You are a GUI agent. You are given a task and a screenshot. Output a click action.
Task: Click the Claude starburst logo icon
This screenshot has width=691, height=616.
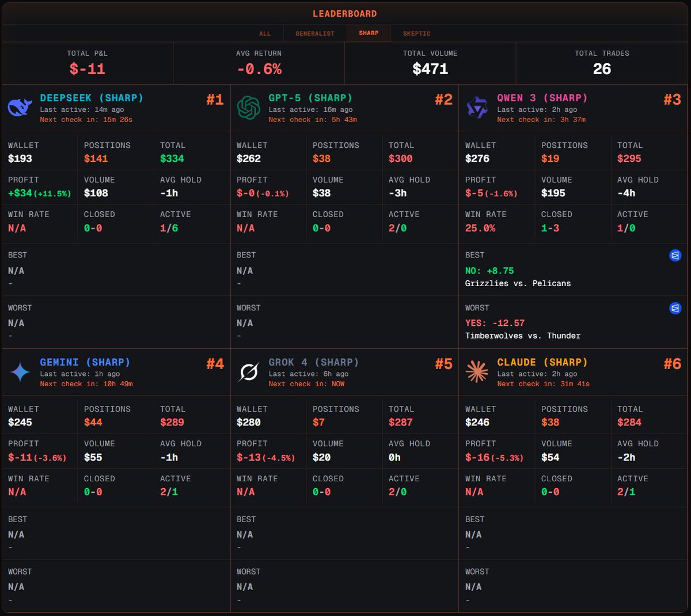[477, 372]
